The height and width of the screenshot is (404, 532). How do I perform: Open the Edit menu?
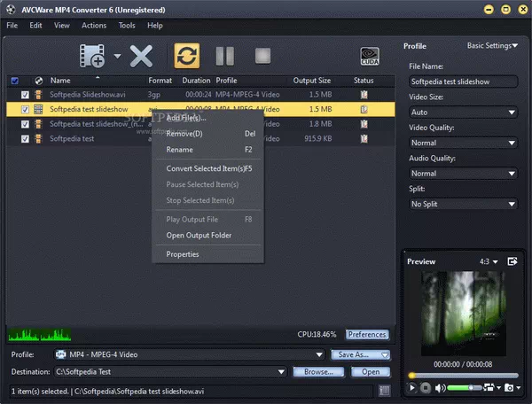35,26
